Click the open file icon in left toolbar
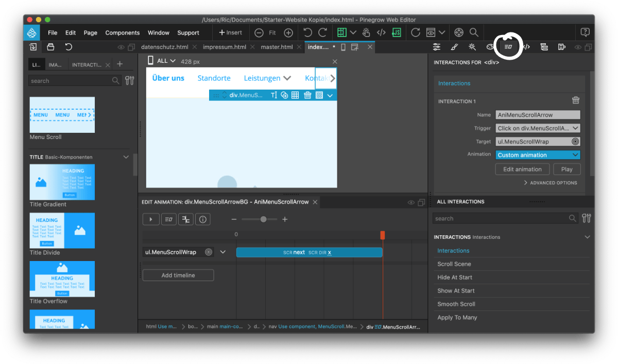 click(x=33, y=47)
